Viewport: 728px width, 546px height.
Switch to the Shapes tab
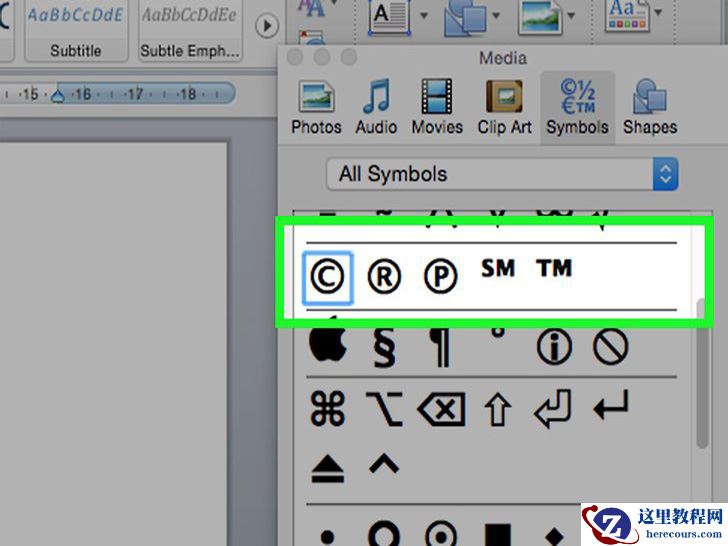pos(650,107)
